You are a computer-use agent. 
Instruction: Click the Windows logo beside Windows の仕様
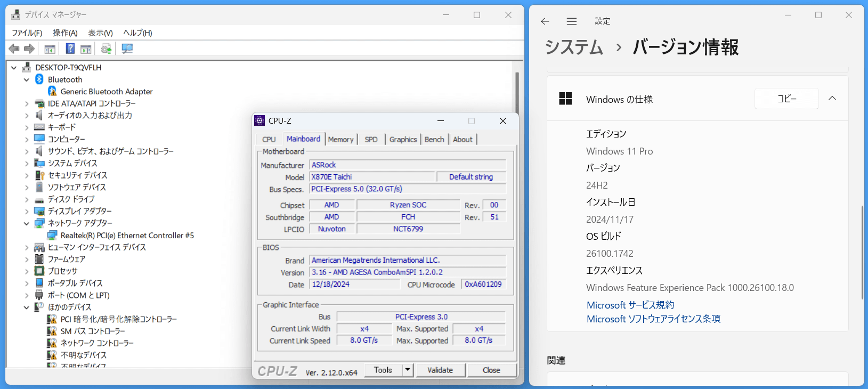click(565, 99)
